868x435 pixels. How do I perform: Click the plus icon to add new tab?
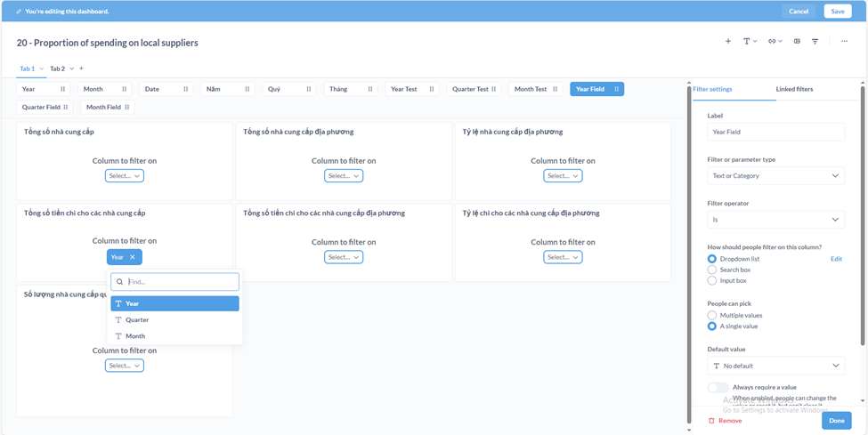pyautogui.click(x=81, y=68)
